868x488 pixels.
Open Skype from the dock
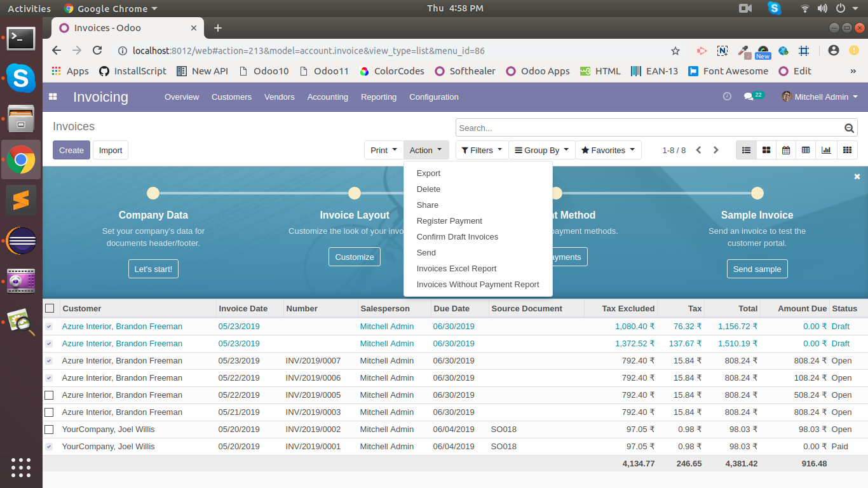[x=21, y=78]
